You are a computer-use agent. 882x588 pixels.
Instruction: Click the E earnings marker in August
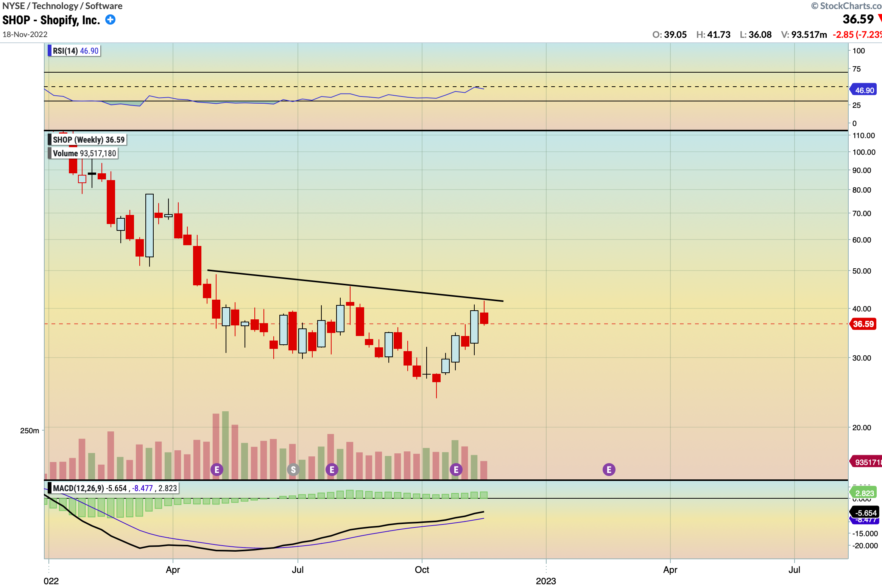pos(332,469)
